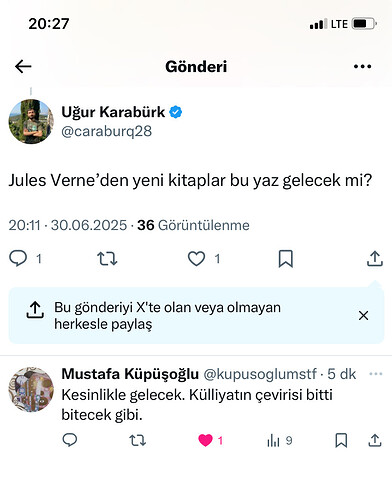View analytics for the reply
Screen dimensions: 392x500
click(x=273, y=441)
